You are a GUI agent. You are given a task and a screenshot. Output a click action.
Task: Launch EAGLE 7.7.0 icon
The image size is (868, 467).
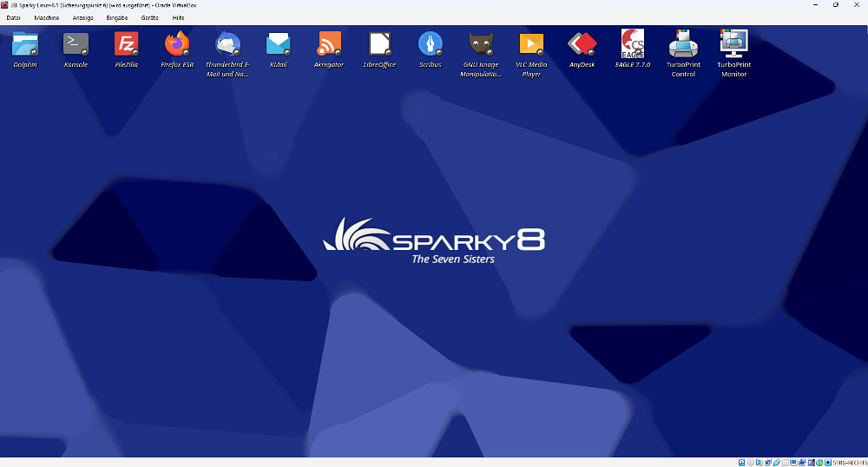pos(633,43)
